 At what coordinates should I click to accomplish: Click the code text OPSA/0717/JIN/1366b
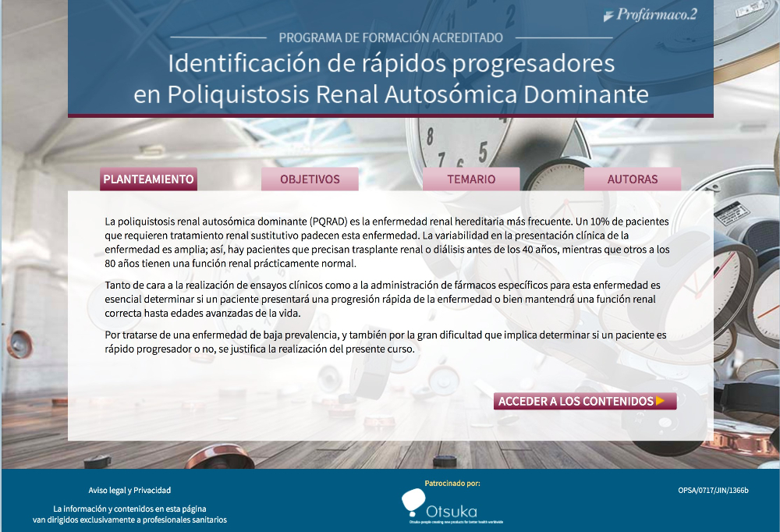click(713, 490)
